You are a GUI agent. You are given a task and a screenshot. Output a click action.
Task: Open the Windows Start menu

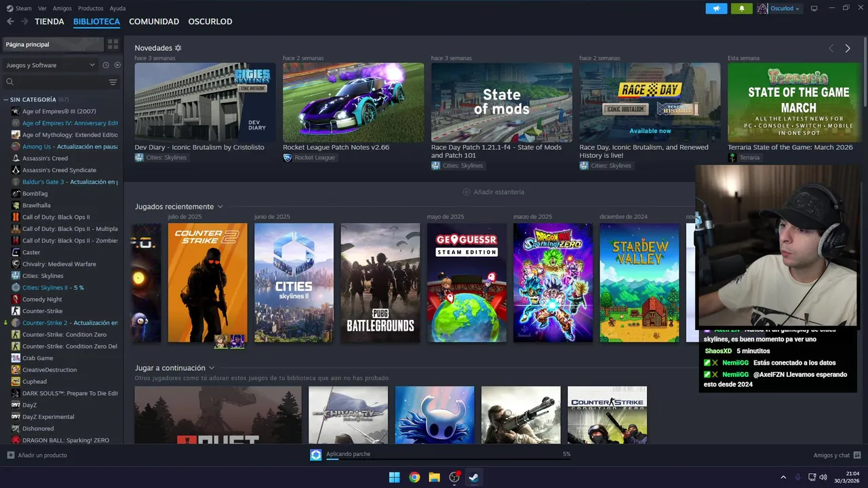tap(394, 477)
